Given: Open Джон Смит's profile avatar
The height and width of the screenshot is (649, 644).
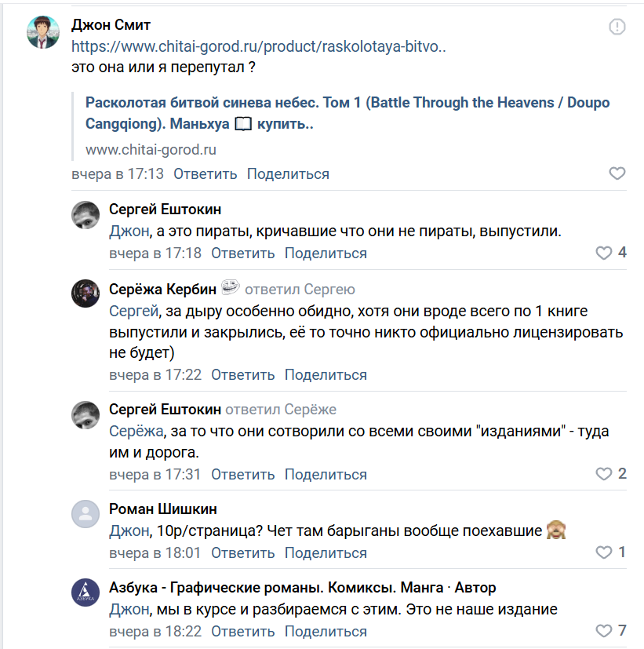Looking at the screenshot, I should tap(43, 32).
